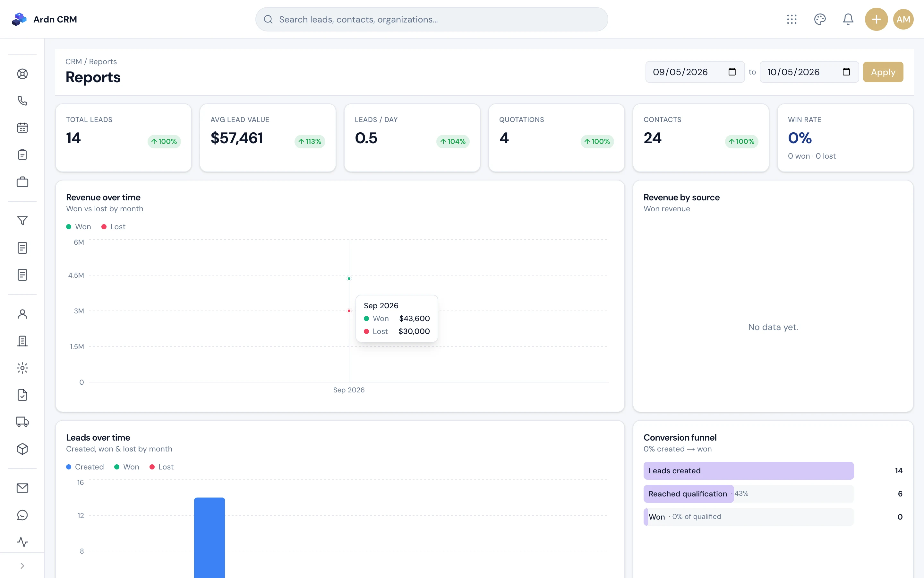Viewport: 924px width, 578px height.
Task: Click the Leads created funnel bar
Action: [749, 470]
